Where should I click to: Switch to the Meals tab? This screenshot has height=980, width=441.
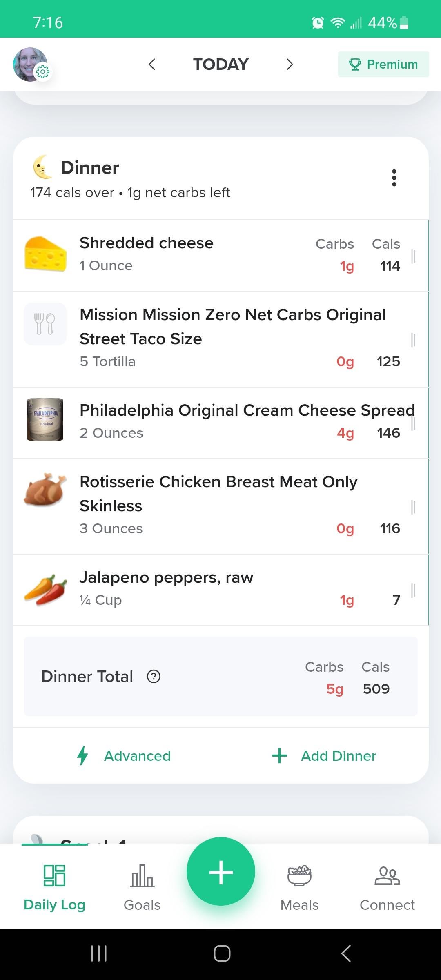299,887
